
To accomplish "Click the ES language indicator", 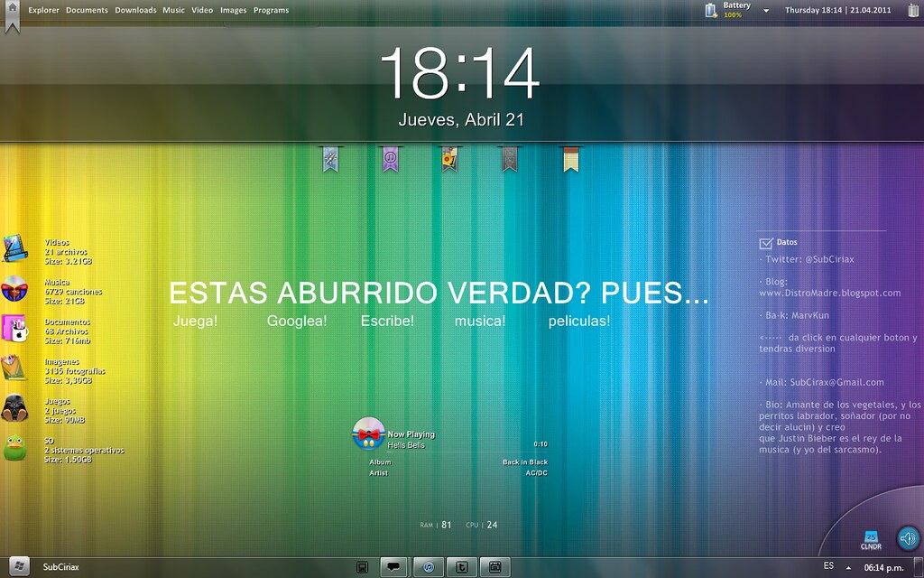I will pyautogui.click(x=828, y=565).
